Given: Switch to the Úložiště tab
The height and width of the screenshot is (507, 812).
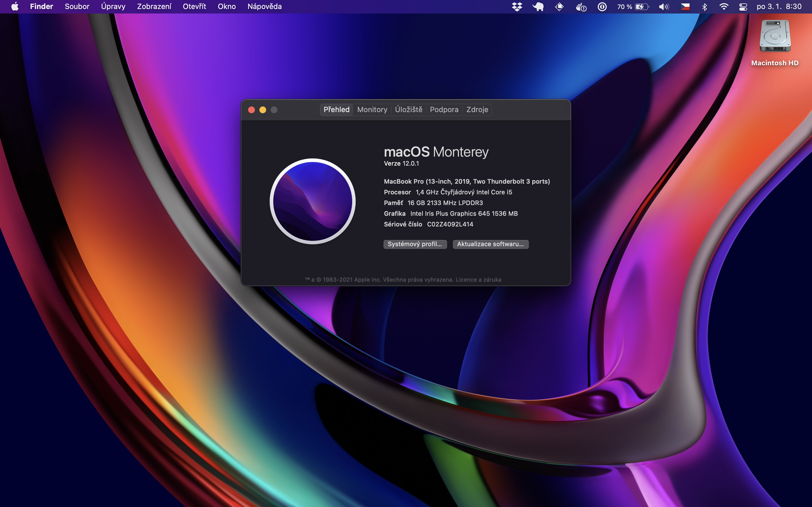Looking at the screenshot, I should tap(408, 110).
